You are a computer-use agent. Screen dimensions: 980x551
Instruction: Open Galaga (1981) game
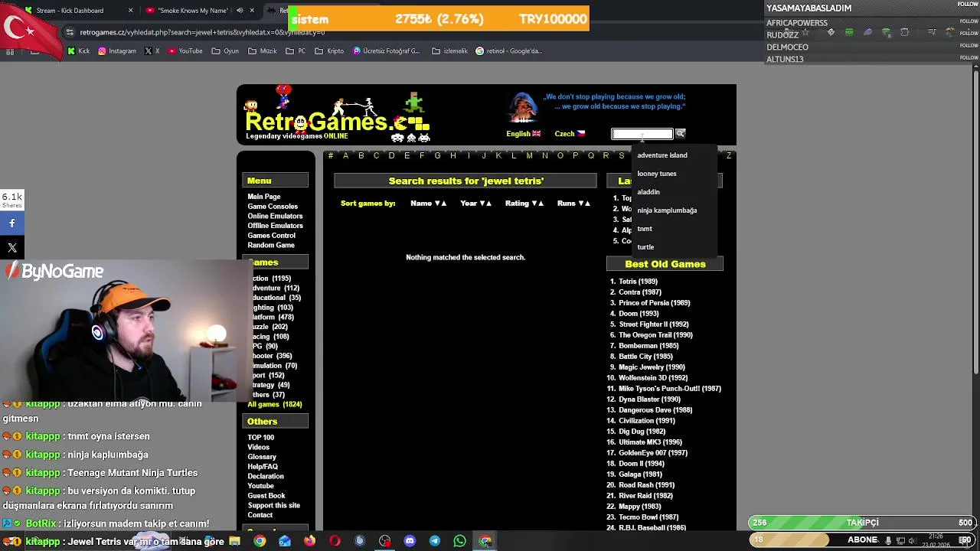640,474
